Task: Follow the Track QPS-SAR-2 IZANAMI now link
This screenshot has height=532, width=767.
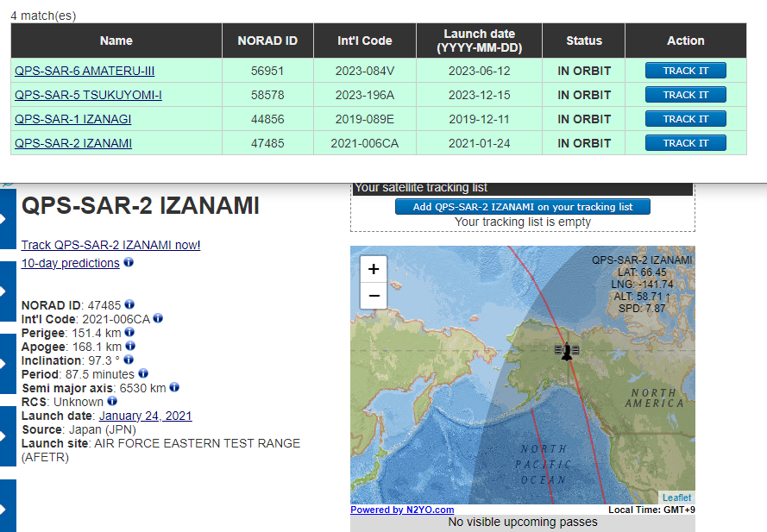Action: point(110,245)
